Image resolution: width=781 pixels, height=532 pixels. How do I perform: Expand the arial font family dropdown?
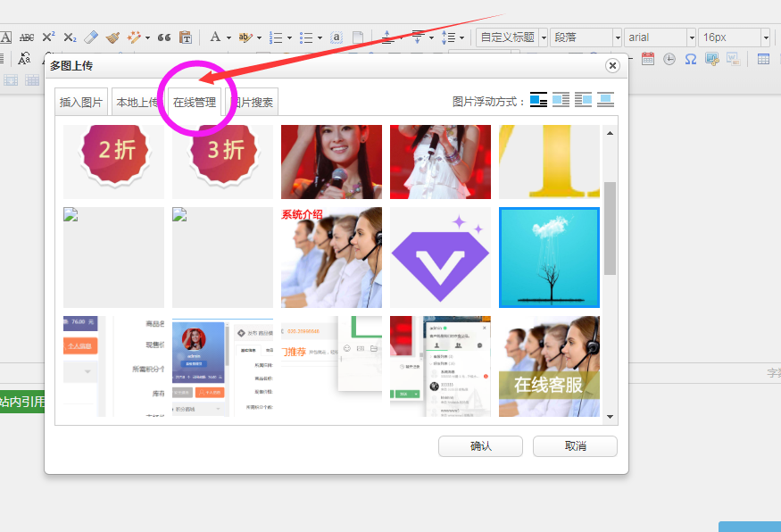pyautogui.click(x=660, y=37)
